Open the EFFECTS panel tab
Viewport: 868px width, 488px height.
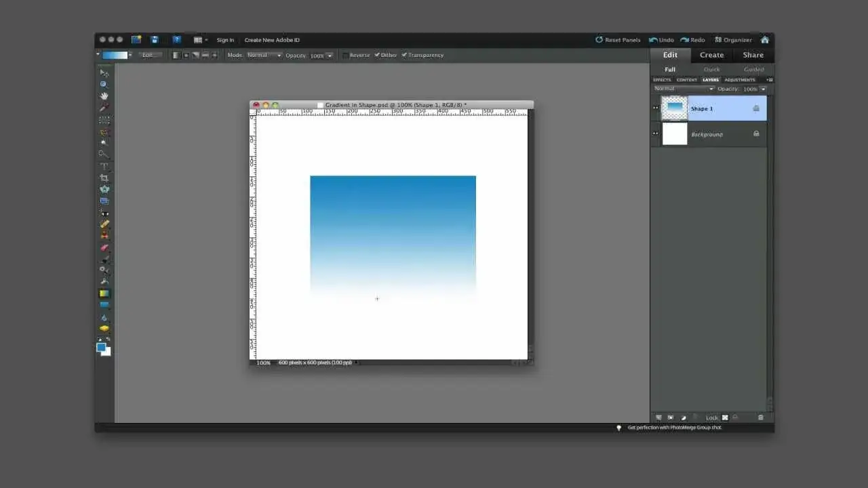661,79
